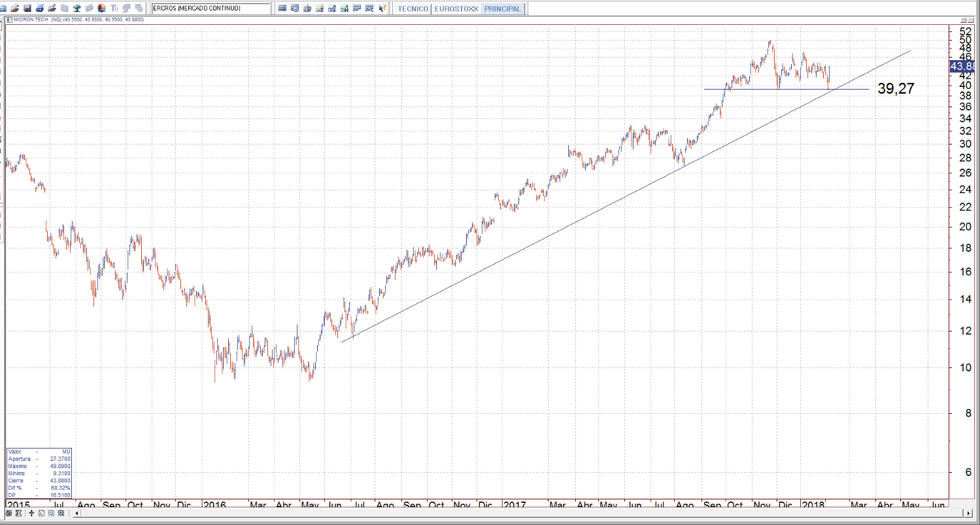Click the tree icon in the toolbar
Image resolution: width=980 pixels, height=525 pixels.
point(76,8)
